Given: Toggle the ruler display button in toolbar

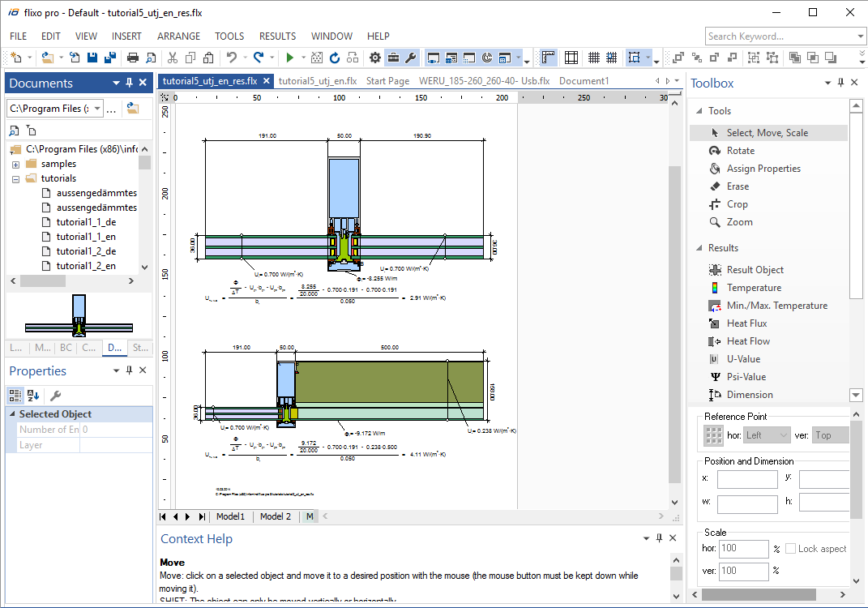Looking at the screenshot, I should (549, 58).
